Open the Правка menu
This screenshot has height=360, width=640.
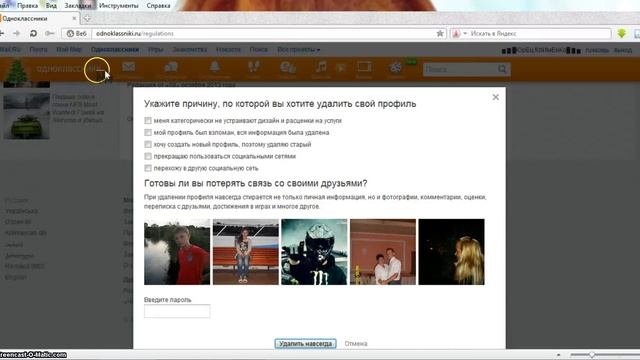pos(27,6)
